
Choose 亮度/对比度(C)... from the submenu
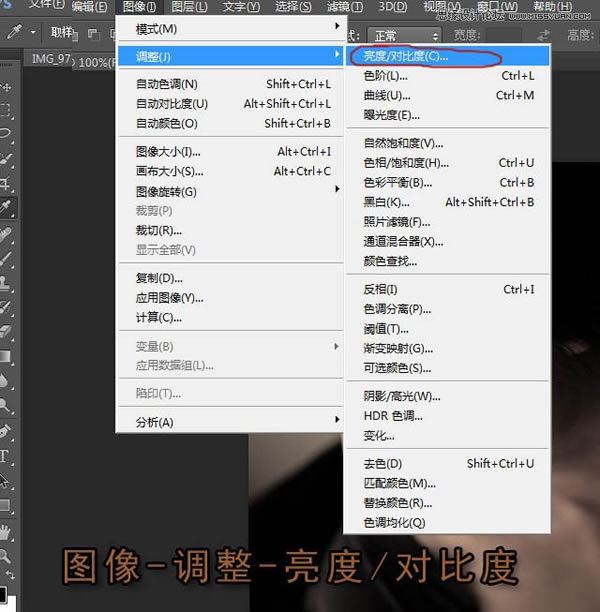pyautogui.click(x=447, y=56)
